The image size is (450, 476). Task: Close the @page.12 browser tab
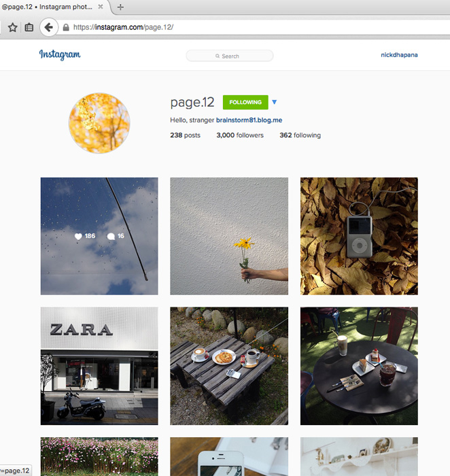pyautogui.click(x=101, y=7)
